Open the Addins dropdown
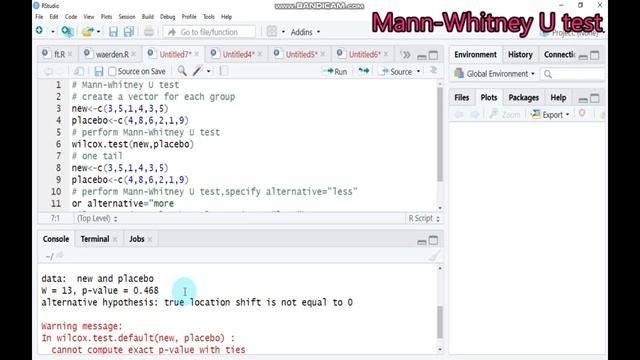 pos(305,32)
